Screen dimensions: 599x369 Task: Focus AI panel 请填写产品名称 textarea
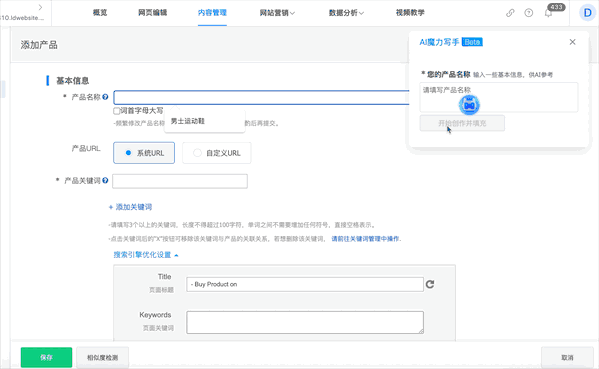click(499, 97)
